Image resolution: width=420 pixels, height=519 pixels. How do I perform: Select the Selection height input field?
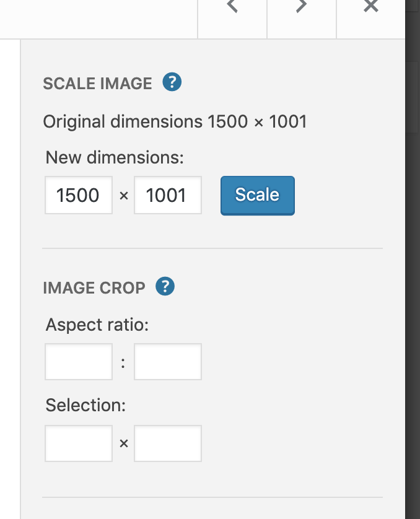pyautogui.click(x=167, y=443)
